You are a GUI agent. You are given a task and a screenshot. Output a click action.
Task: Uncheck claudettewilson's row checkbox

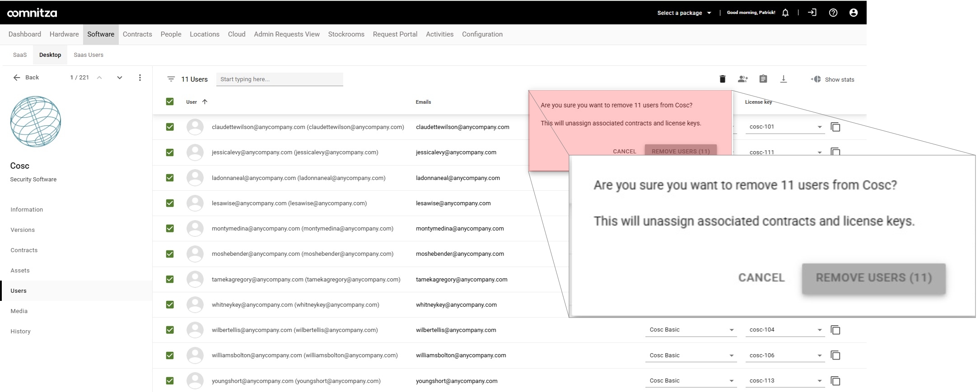170,127
